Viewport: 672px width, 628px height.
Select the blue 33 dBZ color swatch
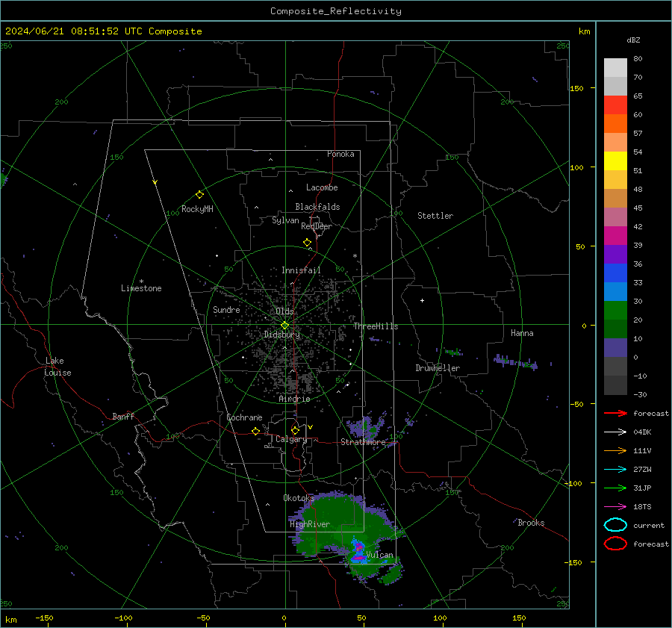coord(615,273)
